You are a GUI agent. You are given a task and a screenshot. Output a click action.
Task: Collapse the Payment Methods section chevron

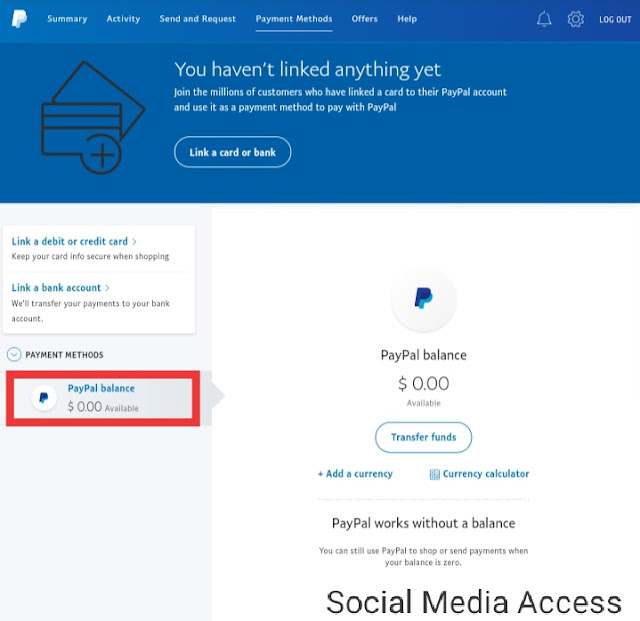14,354
